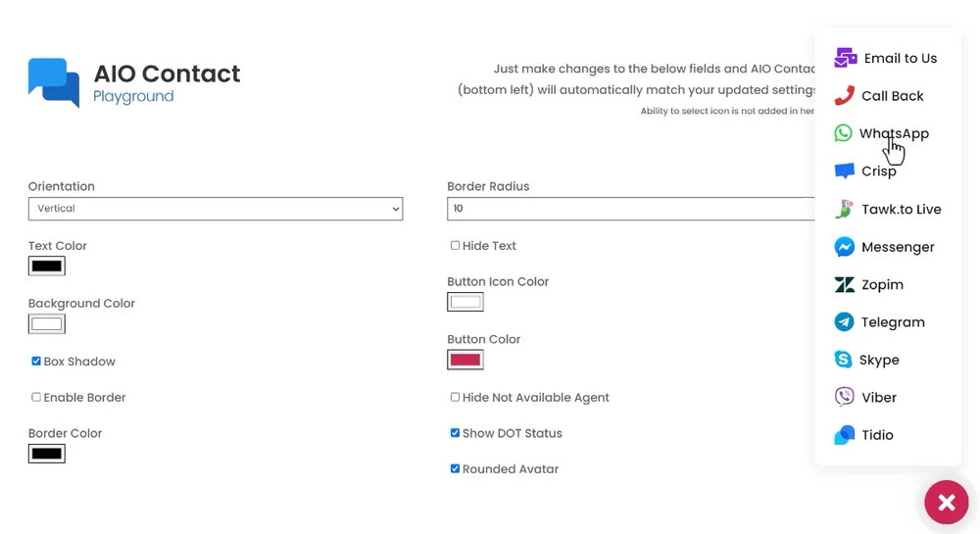Toggle the Show DOT Status checkbox
Image resolution: width=980 pixels, height=534 pixels.
pos(455,433)
